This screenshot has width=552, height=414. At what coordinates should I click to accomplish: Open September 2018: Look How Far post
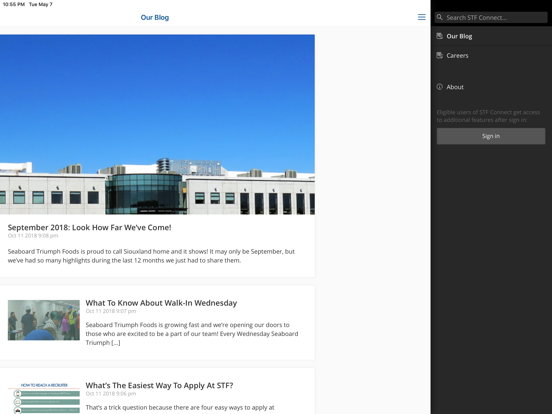click(x=89, y=227)
